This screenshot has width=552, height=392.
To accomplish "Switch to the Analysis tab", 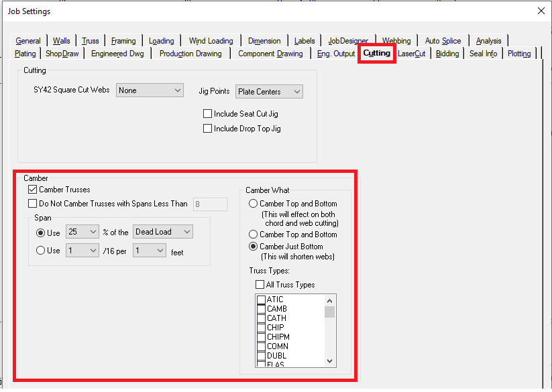I will [489, 40].
